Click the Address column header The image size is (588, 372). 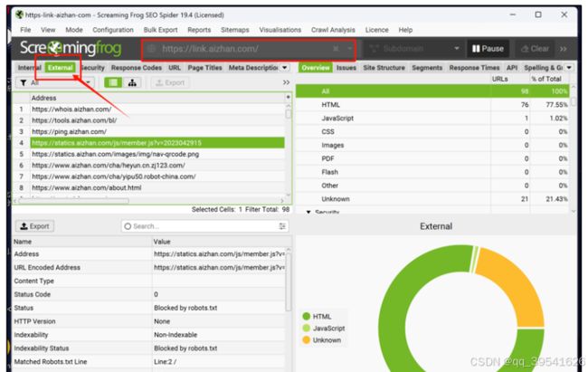(156, 98)
